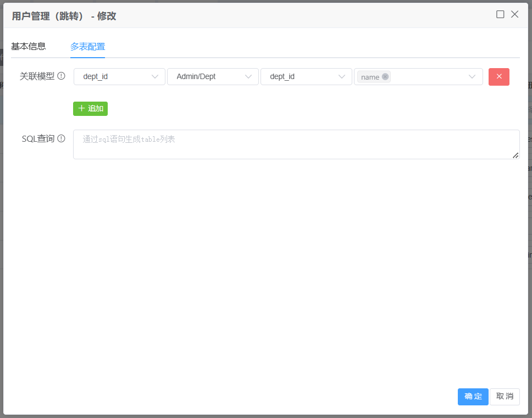Viewport: 532px width, 418px height.
Task: Remove the name tag via its x icon
Action: [385, 77]
